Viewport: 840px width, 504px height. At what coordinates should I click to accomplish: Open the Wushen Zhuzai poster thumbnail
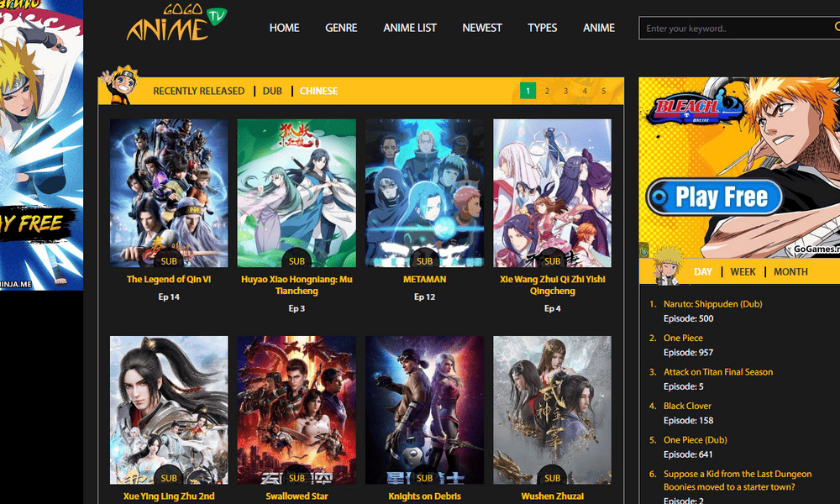pos(553,410)
